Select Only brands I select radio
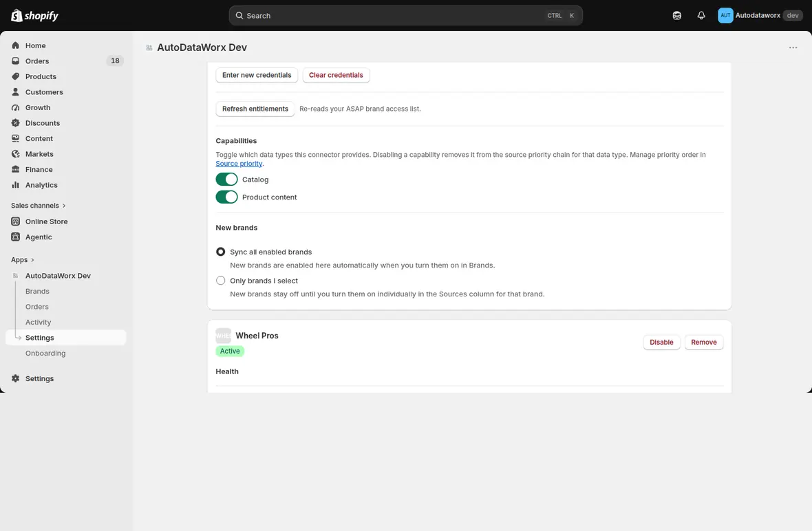Image resolution: width=812 pixels, height=531 pixels. click(221, 281)
